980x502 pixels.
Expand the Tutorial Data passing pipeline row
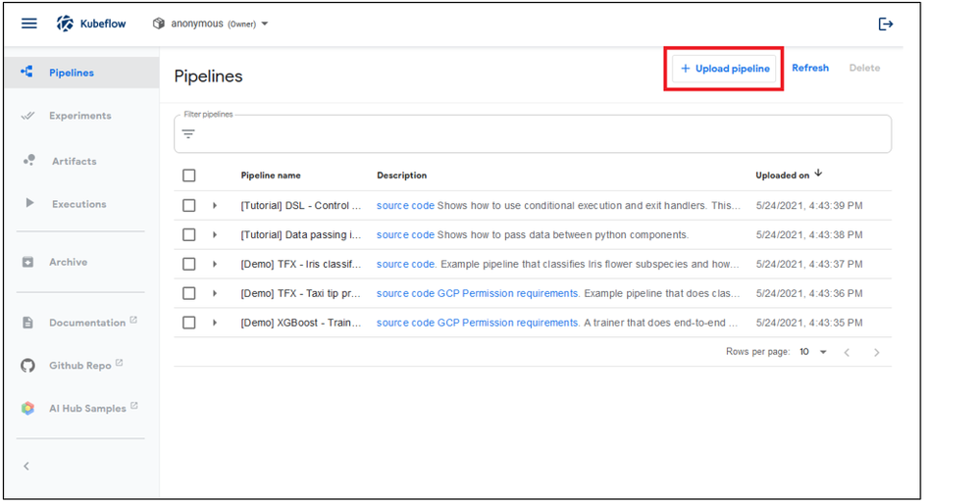click(x=215, y=235)
